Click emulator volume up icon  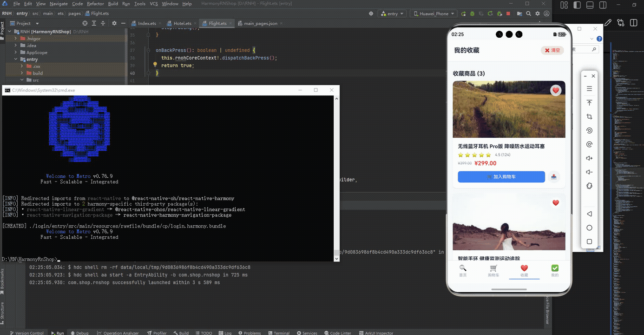[x=589, y=158]
